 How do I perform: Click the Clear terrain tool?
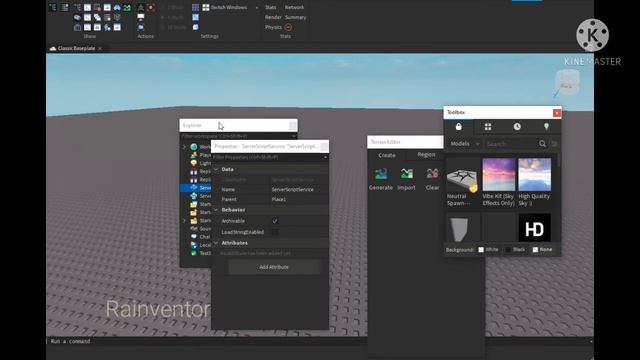[x=432, y=179]
